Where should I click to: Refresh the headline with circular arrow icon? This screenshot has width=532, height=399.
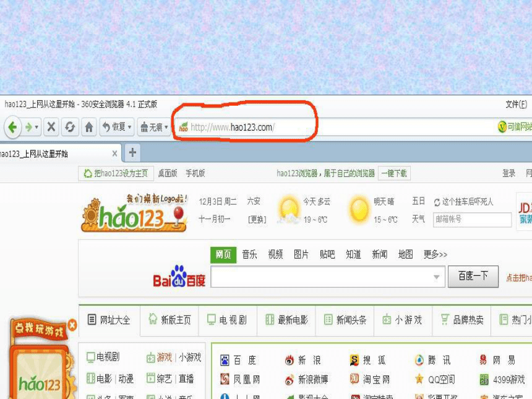[437, 202]
